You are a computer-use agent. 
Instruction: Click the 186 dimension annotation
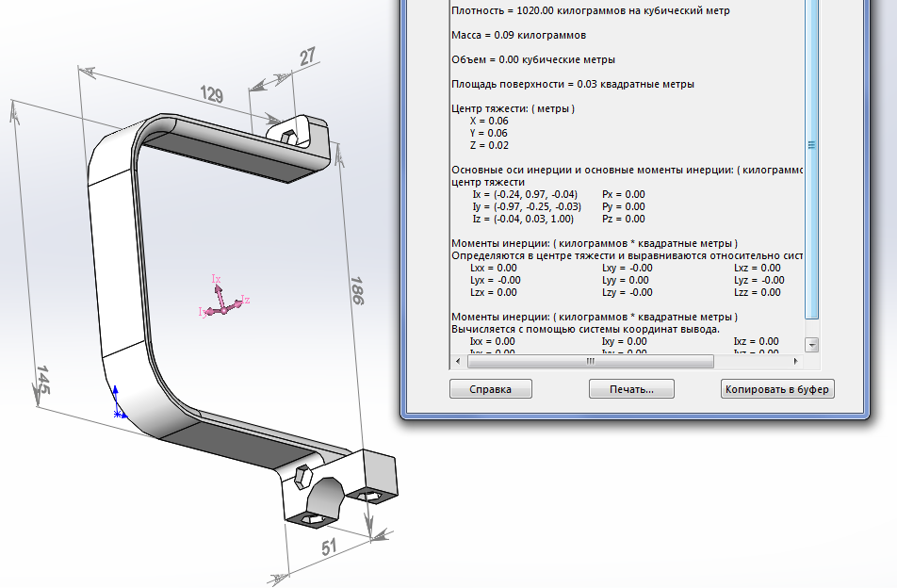coord(357,295)
